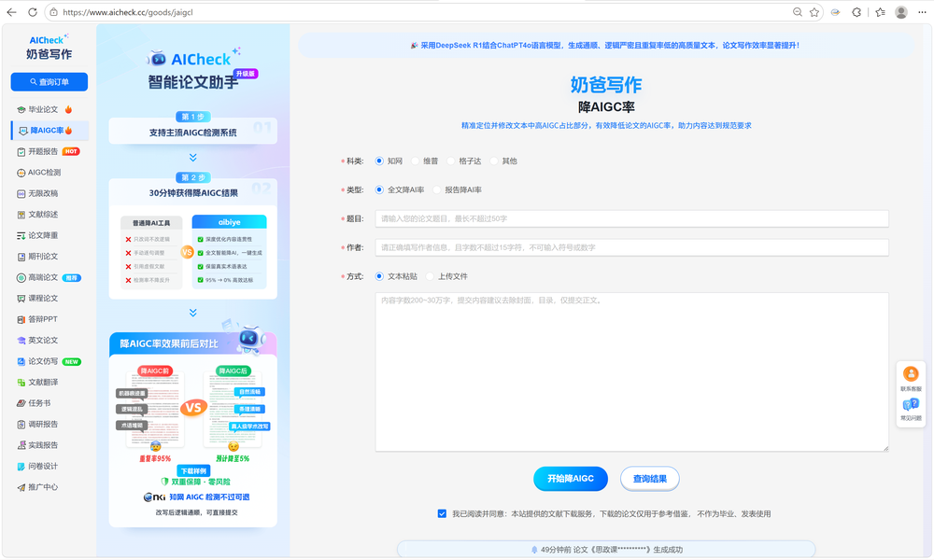Screen dimensions: 934x560
Task: Click the 开题报告 clipboard icon
Action: point(21,152)
